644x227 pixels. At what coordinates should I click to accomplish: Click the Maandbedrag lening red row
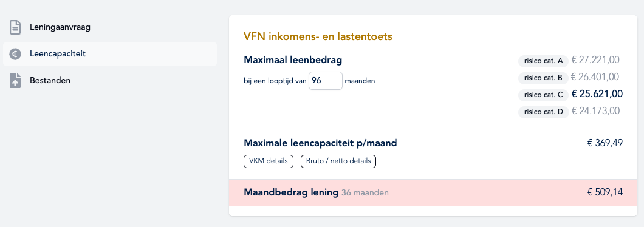point(433,192)
